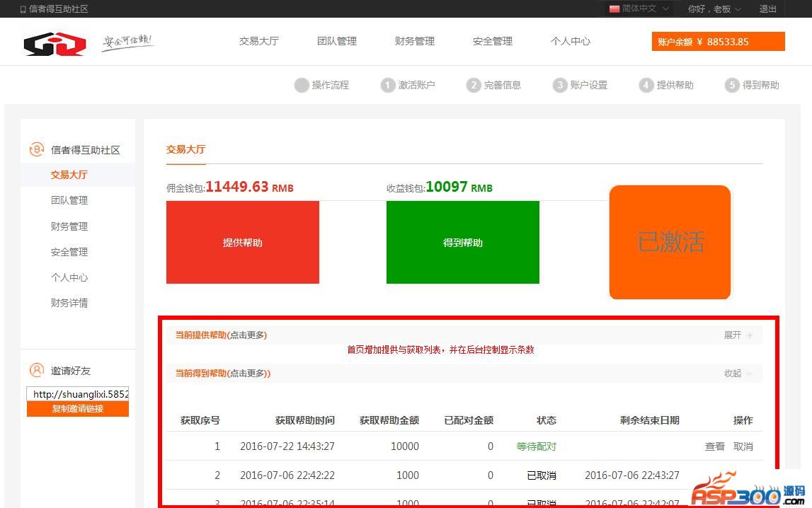Click step 2 完善信息 circle icon
The width and height of the screenshot is (812, 508).
click(x=474, y=85)
